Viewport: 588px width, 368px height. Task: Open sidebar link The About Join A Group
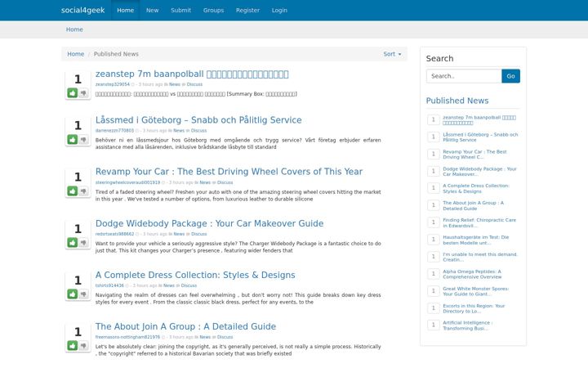(x=473, y=206)
